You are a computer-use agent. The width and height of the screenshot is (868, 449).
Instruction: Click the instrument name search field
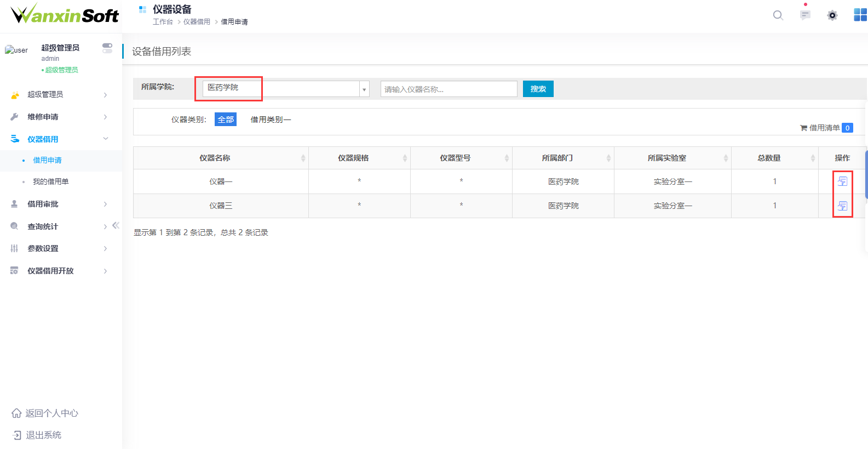(449, 89)
